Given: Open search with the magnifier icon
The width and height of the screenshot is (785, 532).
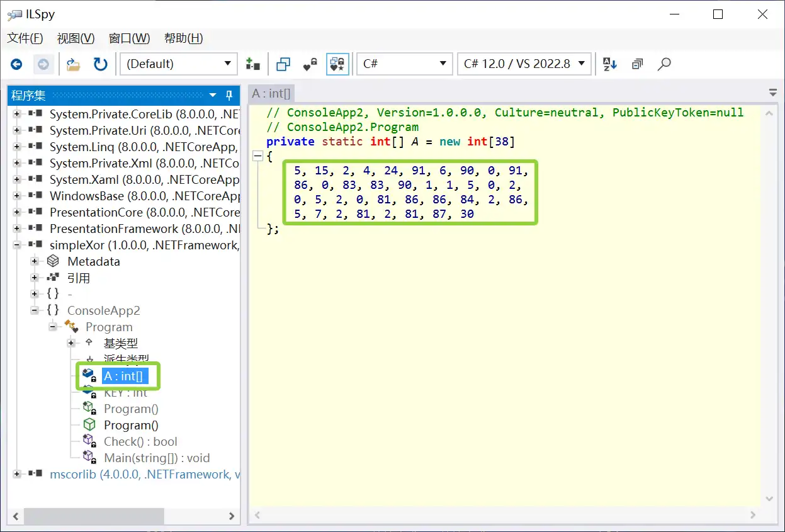Looking at the screenshot, I should [664, 64].
